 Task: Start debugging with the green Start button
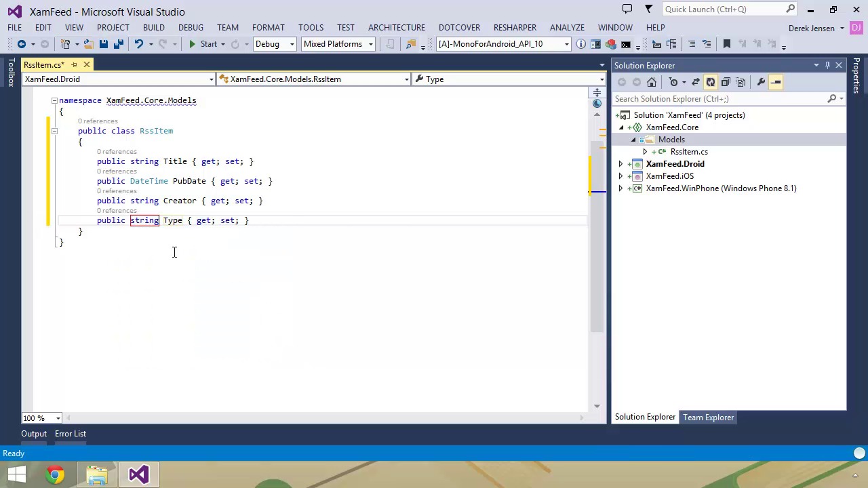point(202,44)
